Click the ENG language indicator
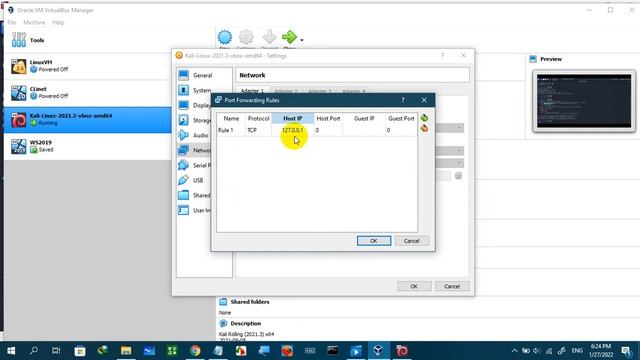 [x=577, y=351]
